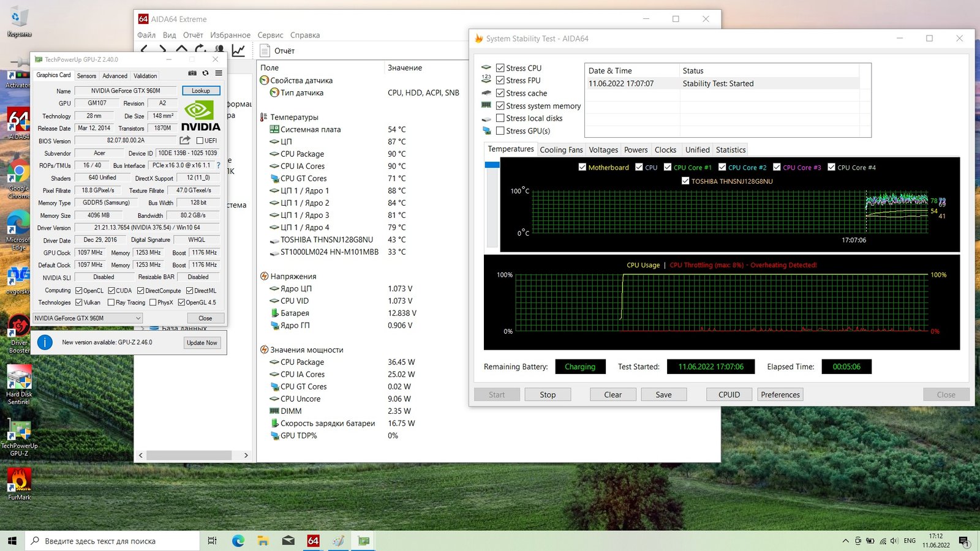This screenshot has width=980, height=551.
Task: Show hidden system tray icons
Action: 846,541
